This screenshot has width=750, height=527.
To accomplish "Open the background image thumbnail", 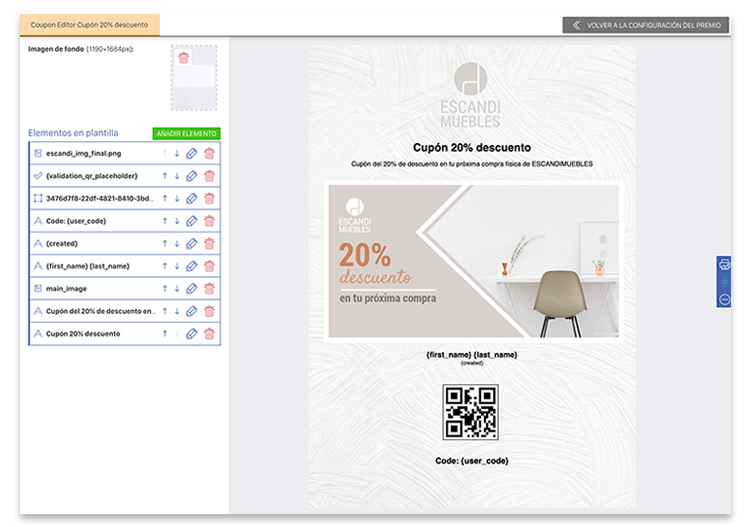I will (194, 78).
